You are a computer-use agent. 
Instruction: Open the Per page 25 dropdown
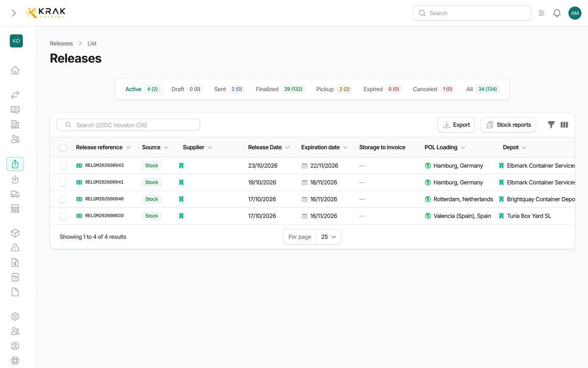(329, 237)
